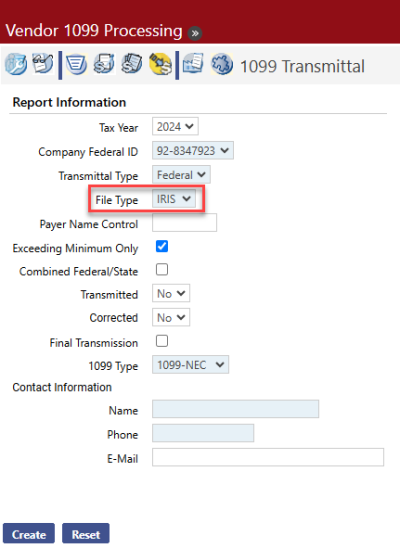The image size is (400, 548).
Task: Open the Transmittal Type Federal dropdown
Action: point(181,175)
